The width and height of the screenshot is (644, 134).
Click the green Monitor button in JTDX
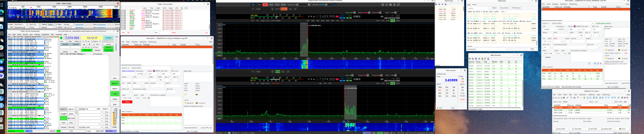(x=115, y=83)
